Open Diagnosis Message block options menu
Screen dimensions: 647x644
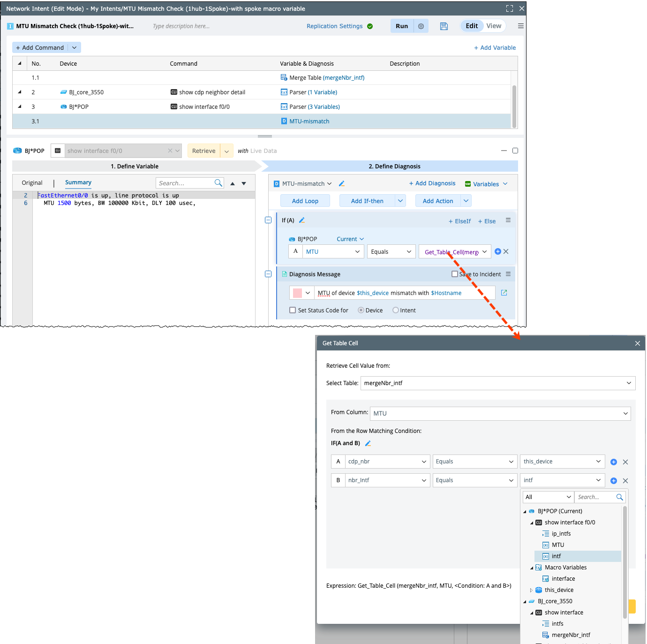pos(508,274)
